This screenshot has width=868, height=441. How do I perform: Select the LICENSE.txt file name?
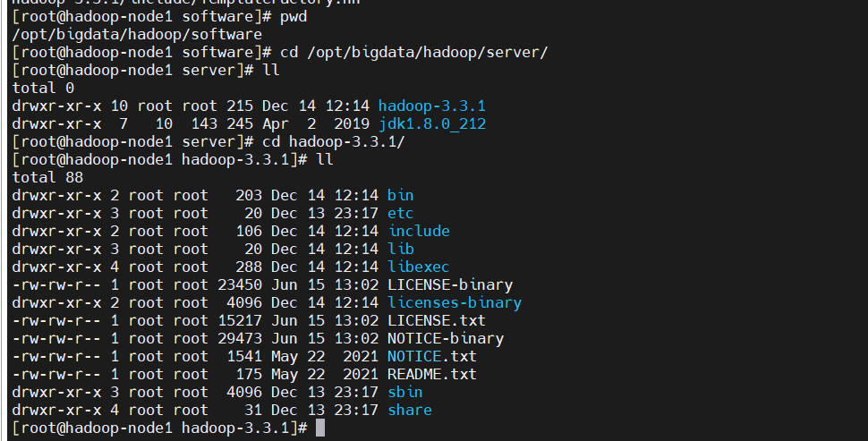pyautogui.click(x=436, y=320)
